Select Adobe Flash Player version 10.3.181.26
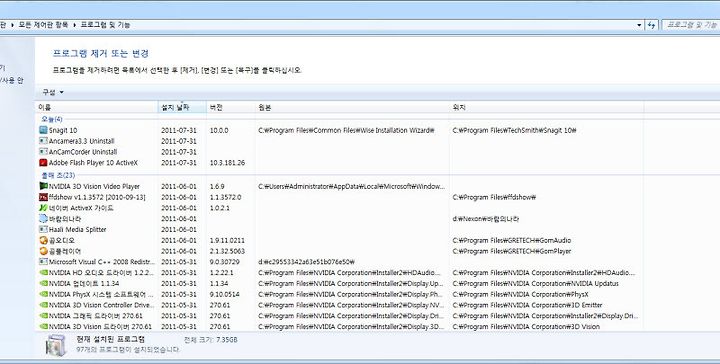This screenshot has height=364, width=720. (x=227, y=163)
